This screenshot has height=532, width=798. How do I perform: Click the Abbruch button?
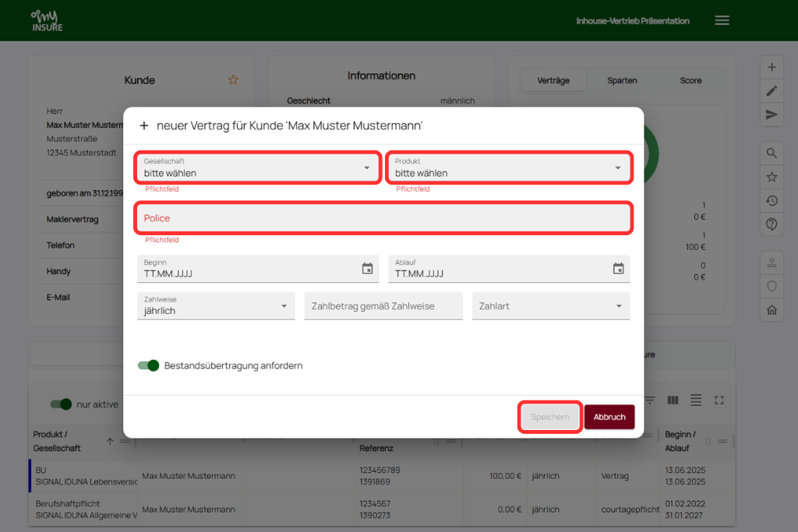609,417
